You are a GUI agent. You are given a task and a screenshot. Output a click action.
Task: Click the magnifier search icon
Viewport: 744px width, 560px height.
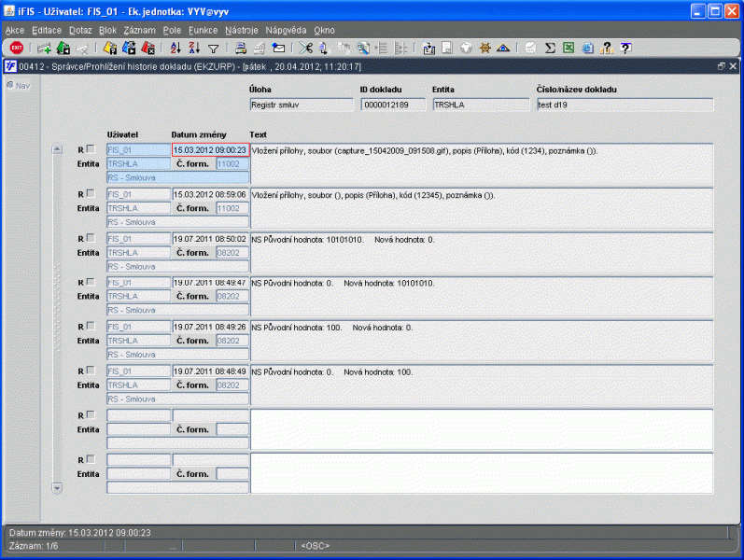coord(363,48)
